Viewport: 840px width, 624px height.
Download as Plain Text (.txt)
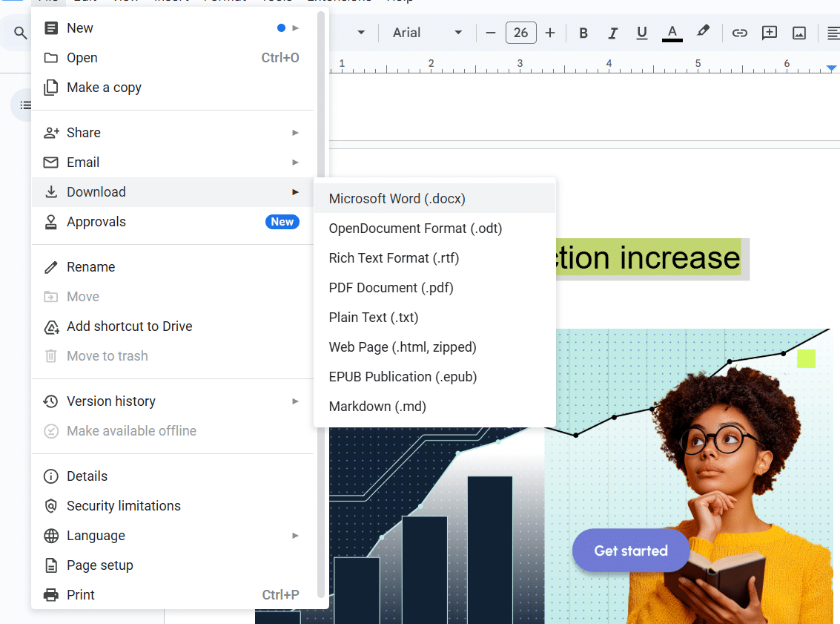pos(434,318)
